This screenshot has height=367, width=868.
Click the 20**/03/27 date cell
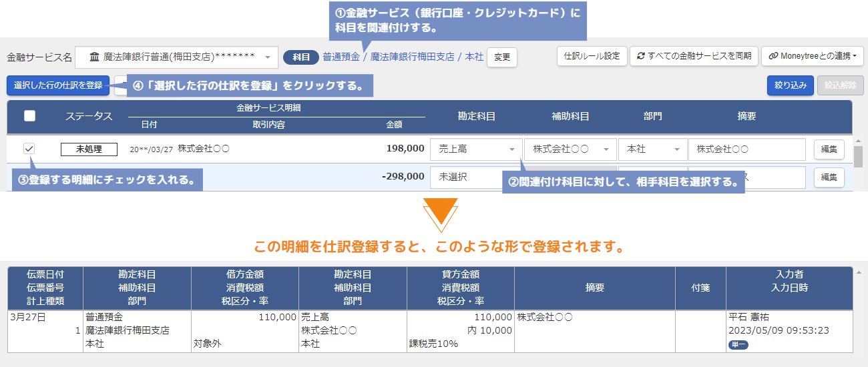150,149
